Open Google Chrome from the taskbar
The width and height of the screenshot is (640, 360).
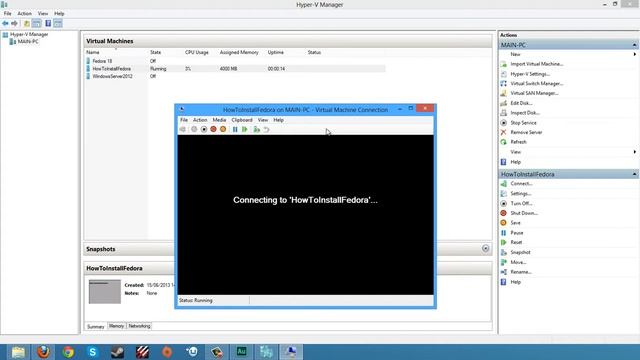(68, 352)
